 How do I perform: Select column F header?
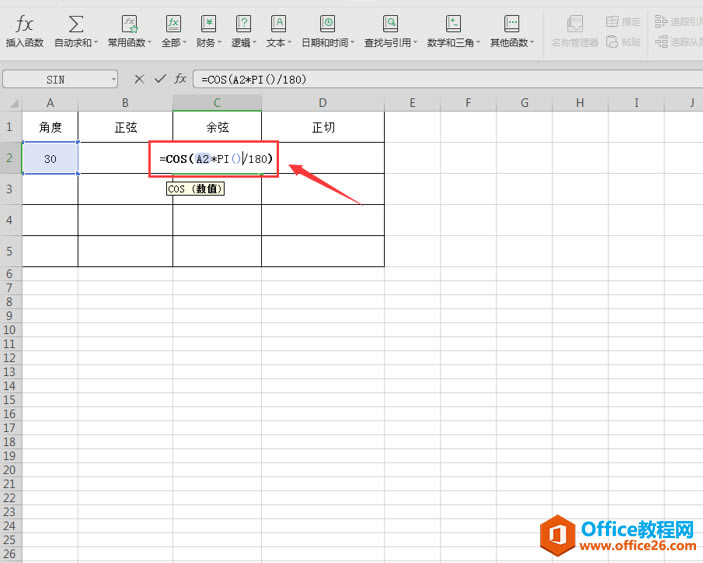pyautogui.click(x=468, y=103)
